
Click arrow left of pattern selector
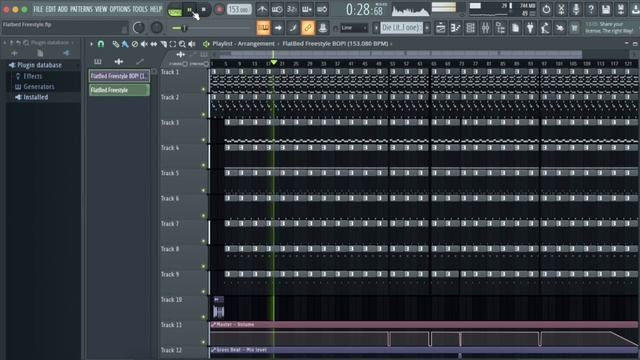(376, 28)
